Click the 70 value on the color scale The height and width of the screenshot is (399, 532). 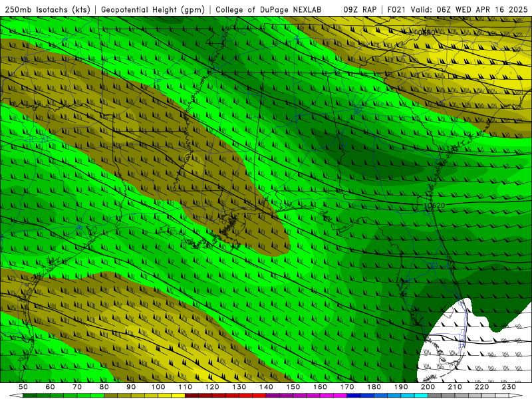coord(77,387)
